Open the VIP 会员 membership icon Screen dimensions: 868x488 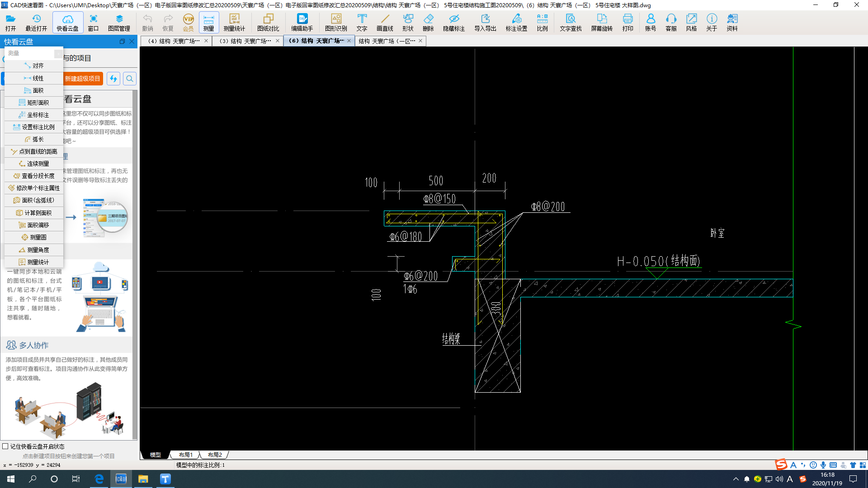pos(188,22)
